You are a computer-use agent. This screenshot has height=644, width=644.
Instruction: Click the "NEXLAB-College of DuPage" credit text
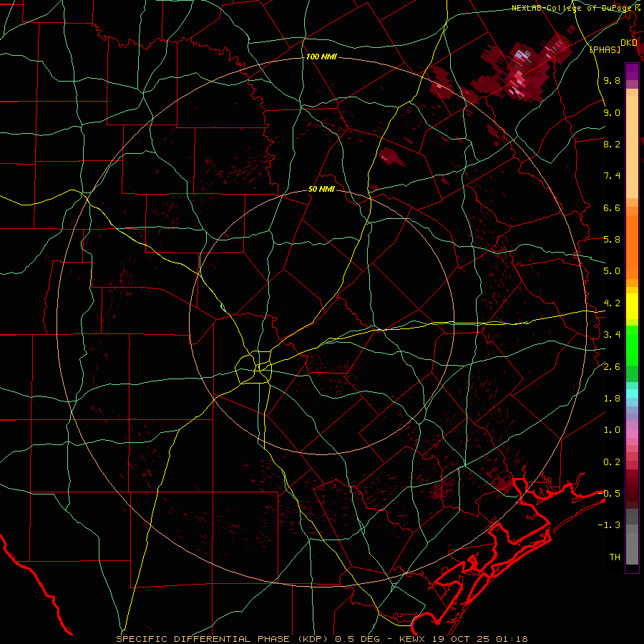(x=570, y=8)
